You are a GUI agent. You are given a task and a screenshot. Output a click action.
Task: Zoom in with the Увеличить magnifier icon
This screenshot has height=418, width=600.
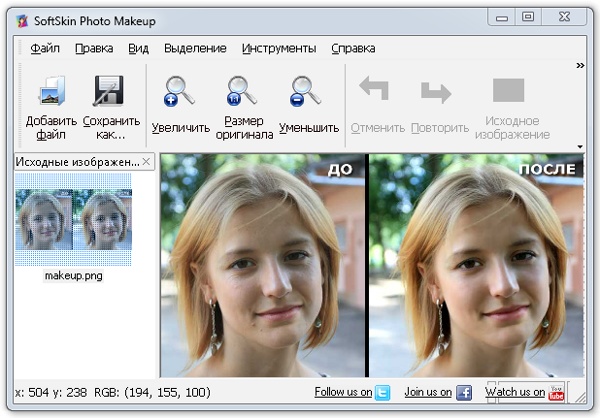pyautogui.click(x=180, y=92)
